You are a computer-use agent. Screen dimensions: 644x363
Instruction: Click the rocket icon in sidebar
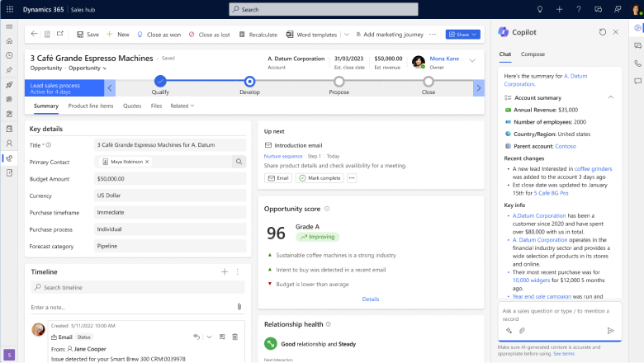9,85
